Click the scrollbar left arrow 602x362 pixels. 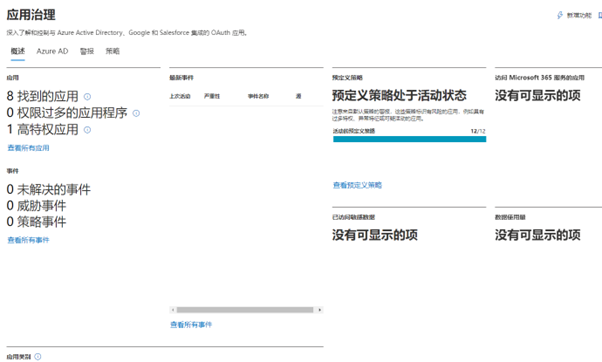tap(173, 310)
